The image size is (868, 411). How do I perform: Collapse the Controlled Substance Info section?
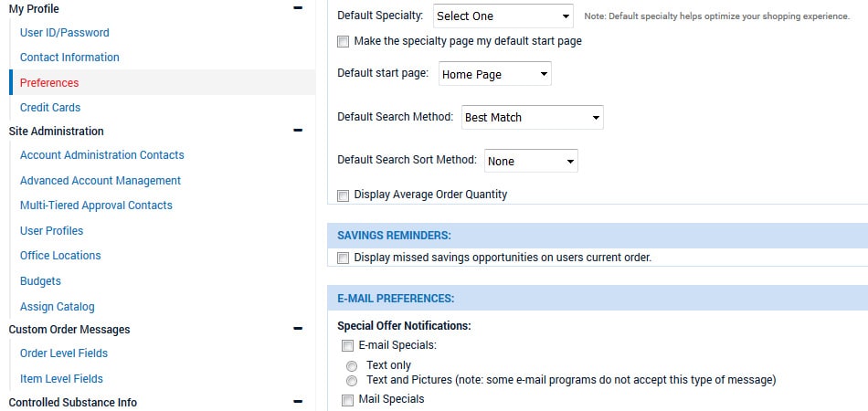click(297, 402)
